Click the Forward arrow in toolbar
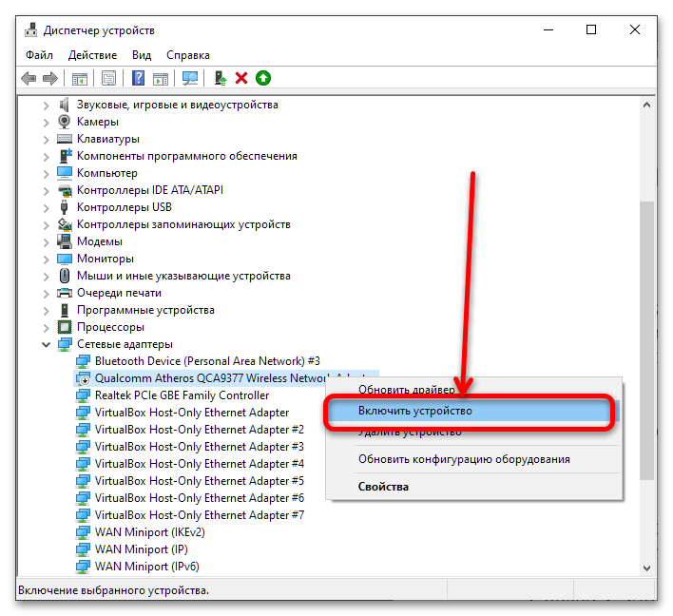The width and height of the screenshot is (673, 616). [50, 79]
